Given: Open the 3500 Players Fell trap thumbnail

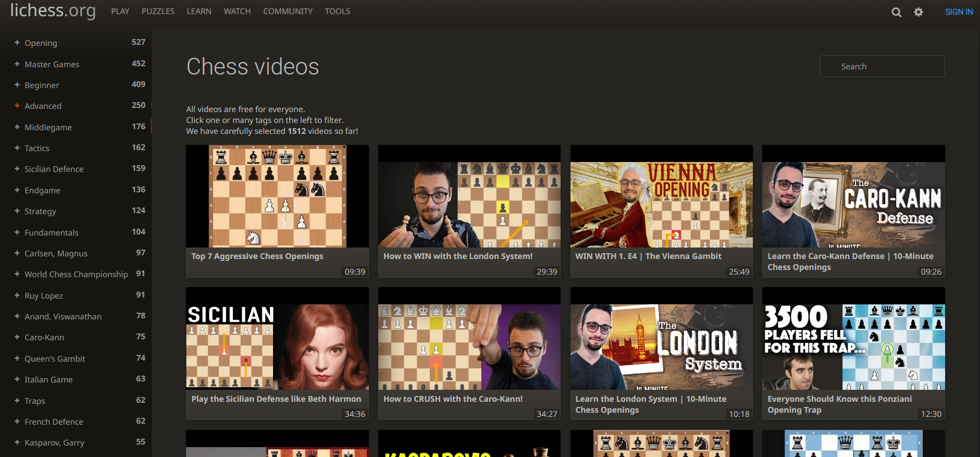Looking at the screenshot, I should pyautogui.click(x=853, y=339).
